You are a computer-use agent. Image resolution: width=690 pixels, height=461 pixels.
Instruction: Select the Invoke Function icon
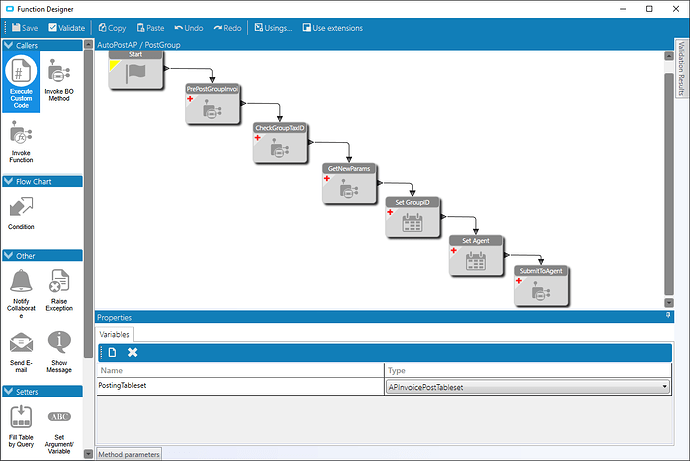21,132
